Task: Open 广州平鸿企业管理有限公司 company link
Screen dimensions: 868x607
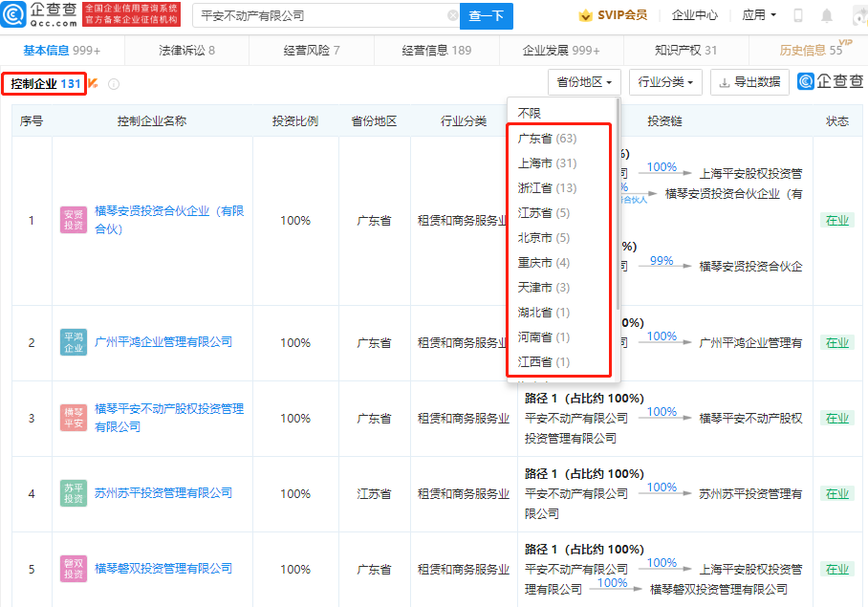Action: (163, 342)
